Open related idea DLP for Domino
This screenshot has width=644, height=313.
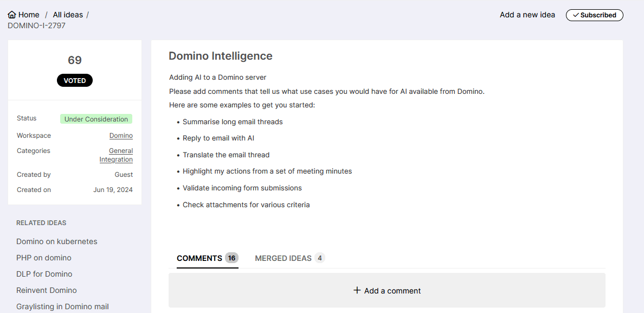[x=44, y=274]
